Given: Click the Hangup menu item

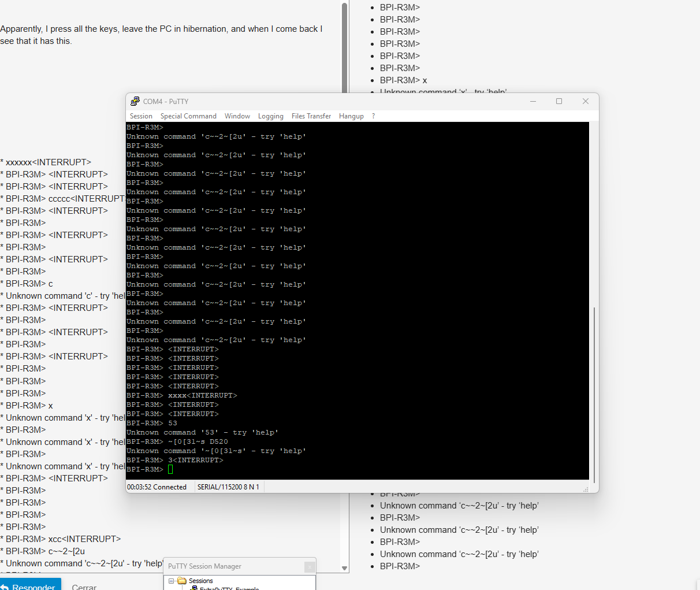Looking at the screenshot, I should (x=351, y=116).
